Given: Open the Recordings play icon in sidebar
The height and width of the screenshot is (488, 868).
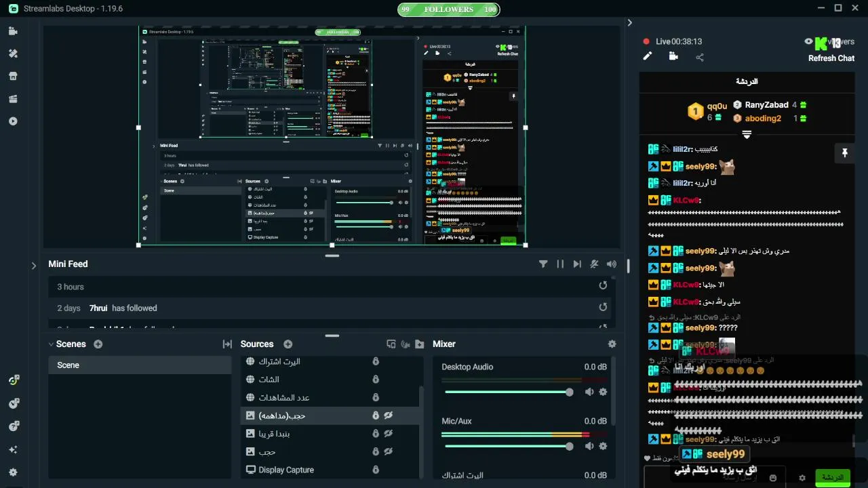Looking at the screenshot, I should click(x=13, y=121).
